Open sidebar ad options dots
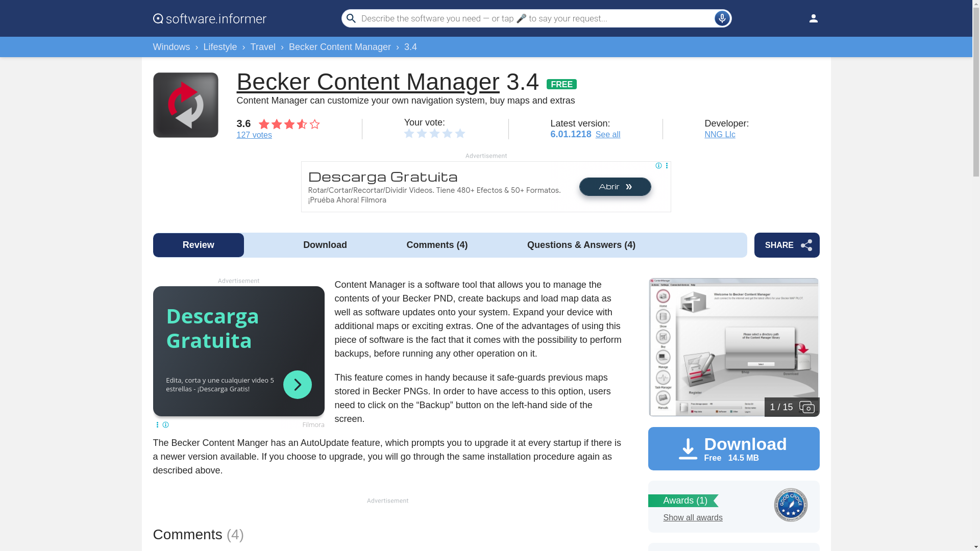Image resolution: width=980 pixels, height=551 pixels. [157, 424]
